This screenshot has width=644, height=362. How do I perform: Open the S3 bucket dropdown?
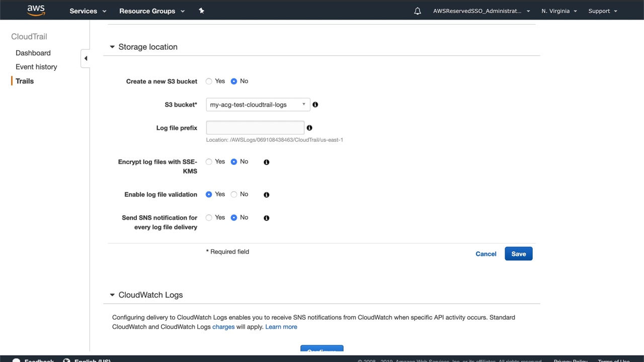[258, 105]
